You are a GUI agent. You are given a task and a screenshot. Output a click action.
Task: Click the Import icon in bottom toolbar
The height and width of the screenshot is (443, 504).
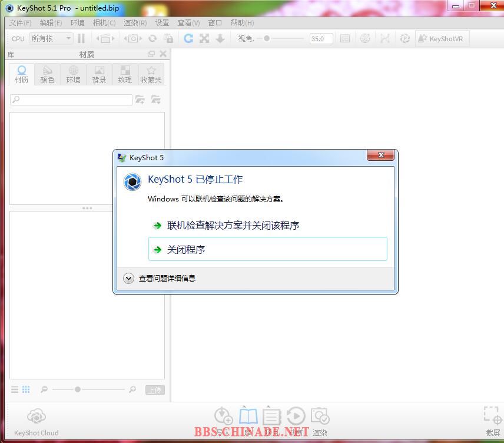(x=224, y=417)
